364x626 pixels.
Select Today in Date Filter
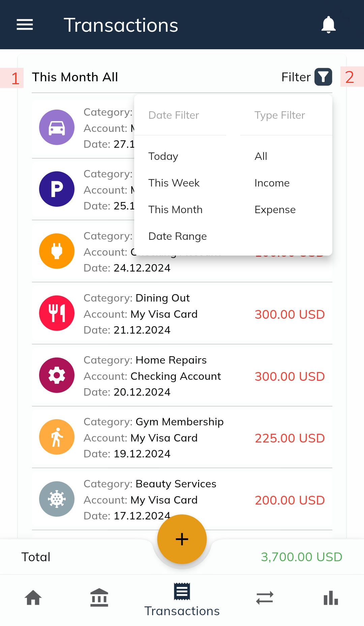163,156
